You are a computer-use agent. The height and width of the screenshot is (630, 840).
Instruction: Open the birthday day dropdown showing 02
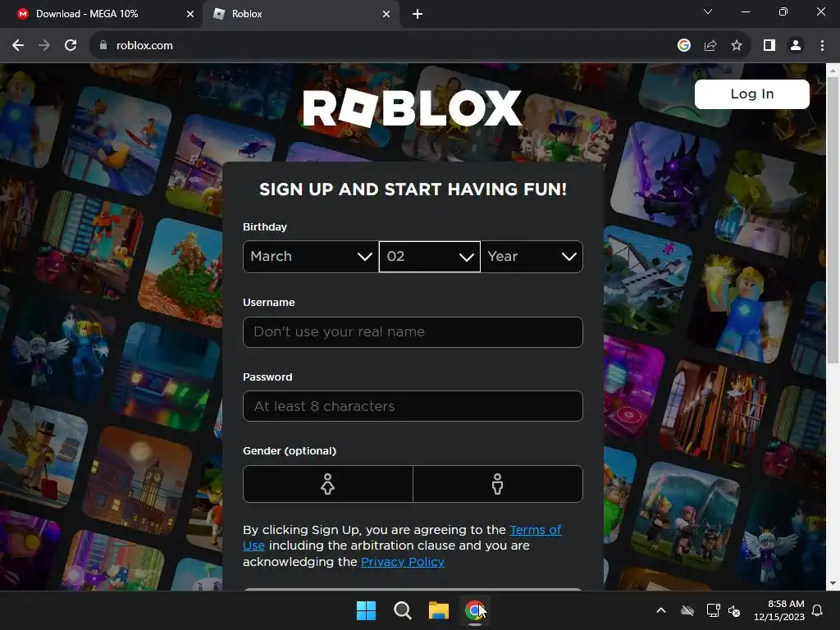click(430, 257)
